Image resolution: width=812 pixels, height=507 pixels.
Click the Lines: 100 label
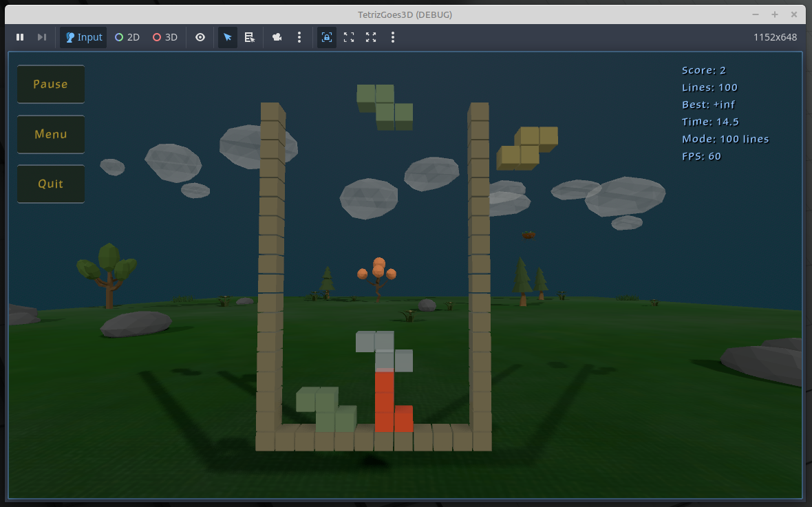click(709, 87)
